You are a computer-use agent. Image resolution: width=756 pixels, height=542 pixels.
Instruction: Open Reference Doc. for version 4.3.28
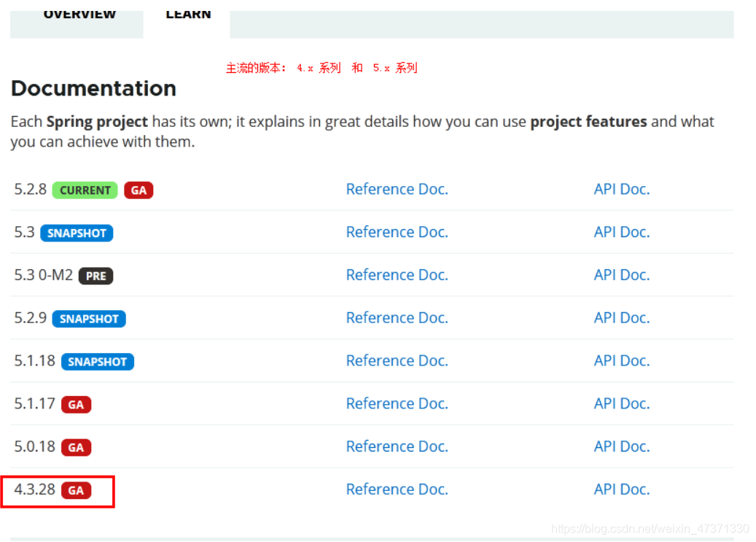[x=397, y=489]
